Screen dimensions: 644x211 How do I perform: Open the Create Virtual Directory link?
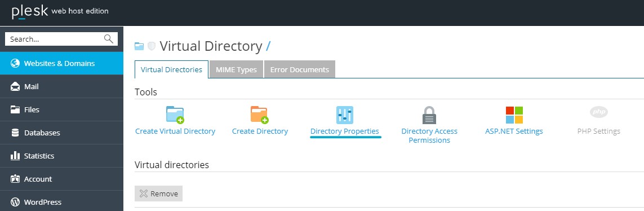[x=175, y=131]
